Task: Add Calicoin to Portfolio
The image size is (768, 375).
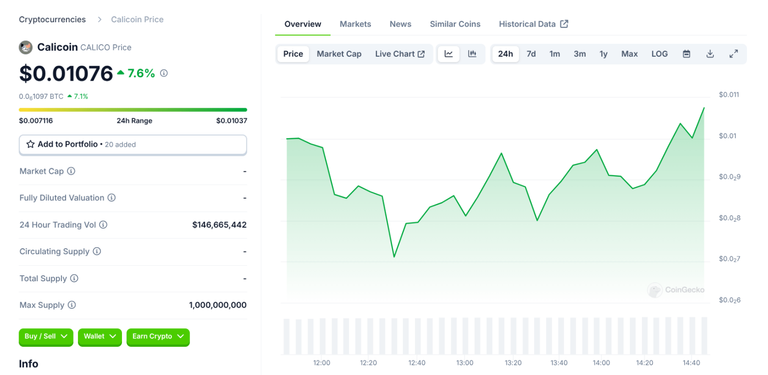Action: coord(133,144)
